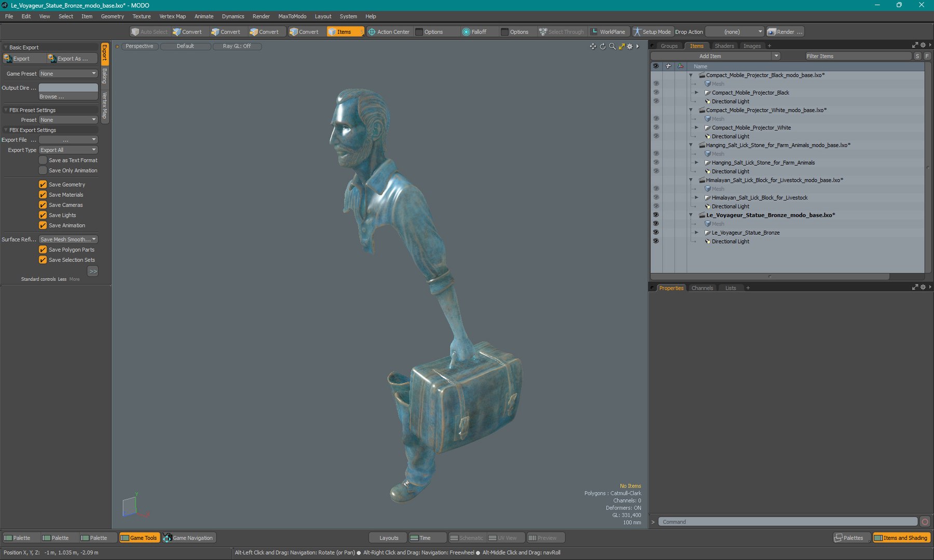Open the WorkPlane tool

(608, 32)
